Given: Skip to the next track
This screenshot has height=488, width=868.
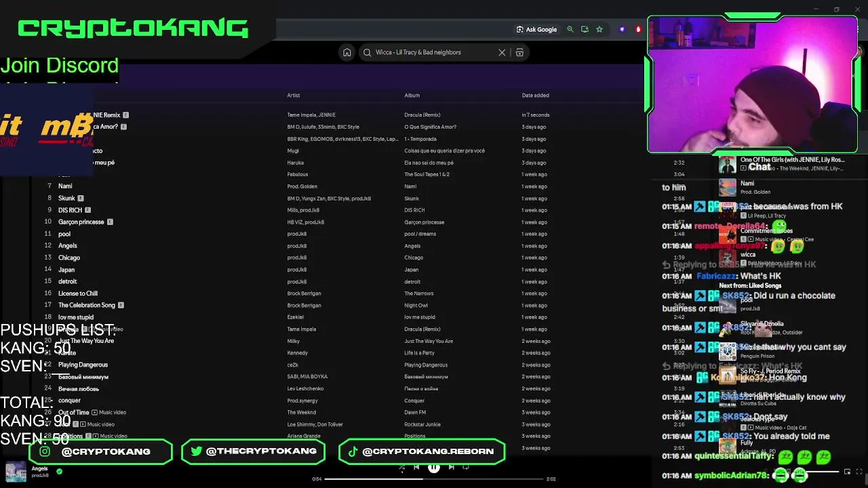Looking at the screenshot, I should [x=452, y=466].
